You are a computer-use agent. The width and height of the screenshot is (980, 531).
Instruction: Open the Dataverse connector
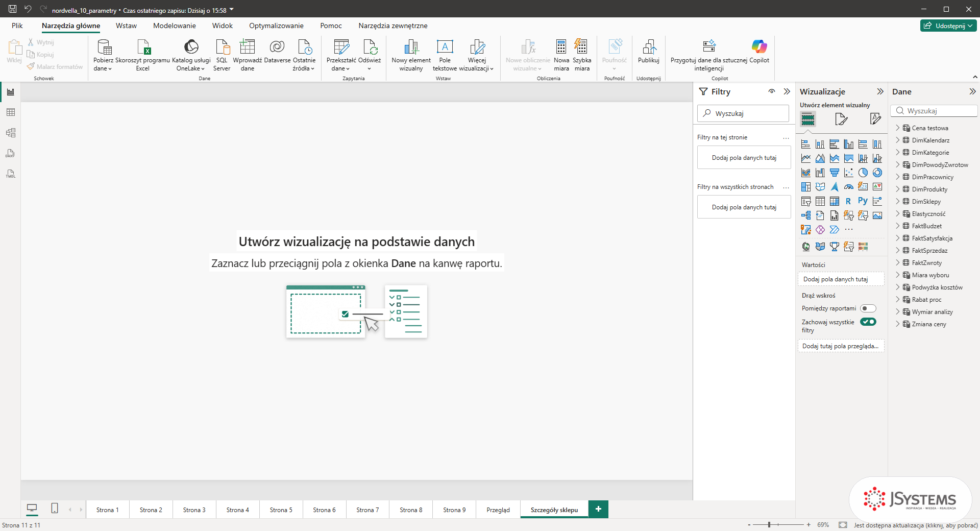(277, 52)
